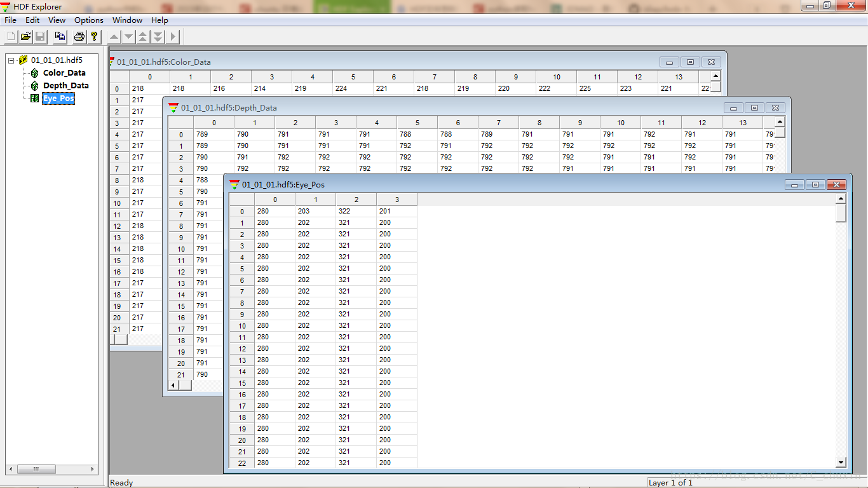Maximize the Color_Data child window

(690, 62)
